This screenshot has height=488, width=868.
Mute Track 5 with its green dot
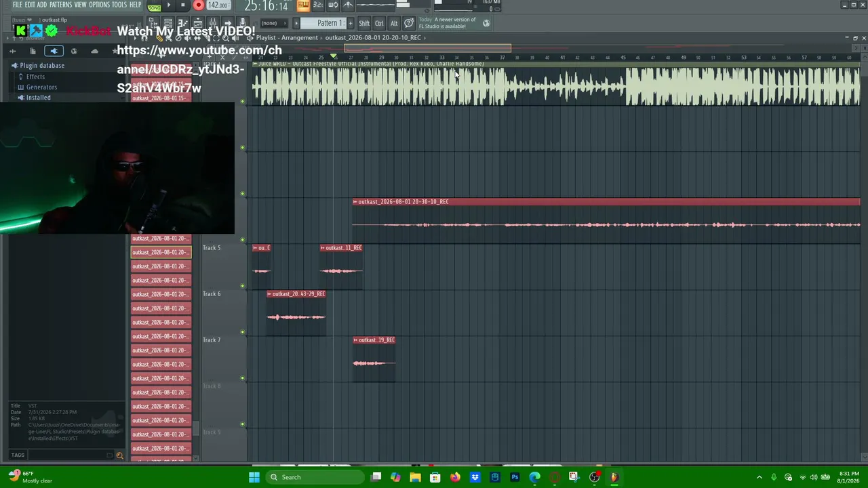pos(243,286)
